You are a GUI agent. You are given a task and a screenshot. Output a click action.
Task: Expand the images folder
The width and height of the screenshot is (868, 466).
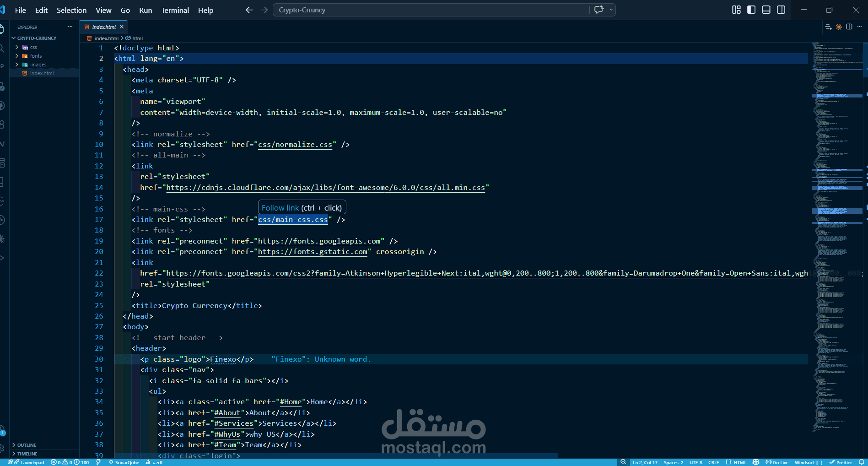pos(38,65)
